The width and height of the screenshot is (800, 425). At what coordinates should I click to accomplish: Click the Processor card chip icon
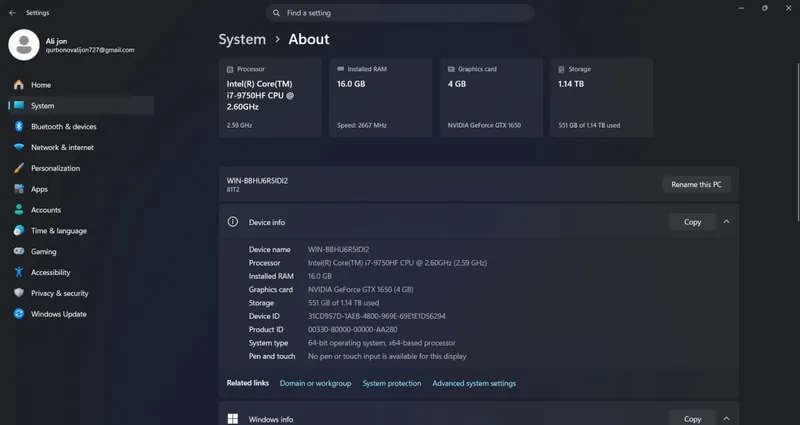230,69
